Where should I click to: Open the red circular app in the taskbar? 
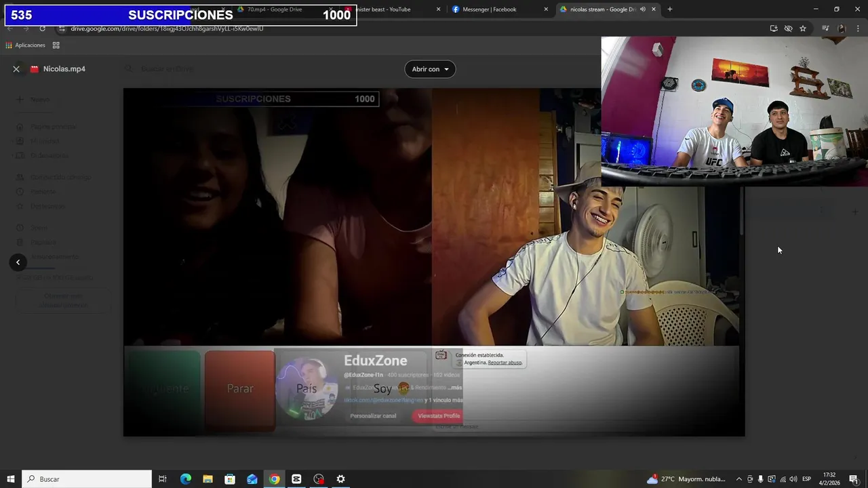coord(319,479)
